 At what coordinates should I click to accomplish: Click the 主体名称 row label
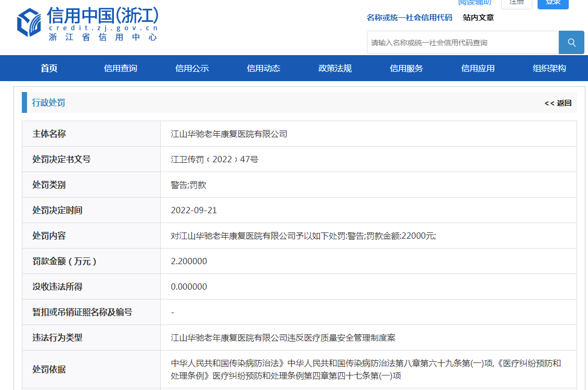point(49,134)
